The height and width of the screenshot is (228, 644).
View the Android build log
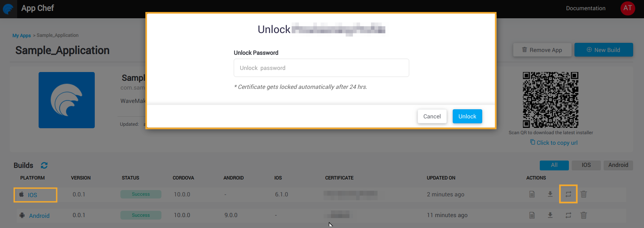pos(532,215)
